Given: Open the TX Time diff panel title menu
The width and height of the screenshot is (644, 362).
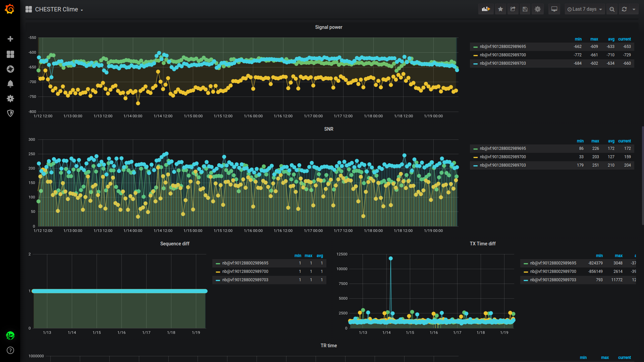Looking at the screenshot, I should pyautogui.click(x=482, y=244).
